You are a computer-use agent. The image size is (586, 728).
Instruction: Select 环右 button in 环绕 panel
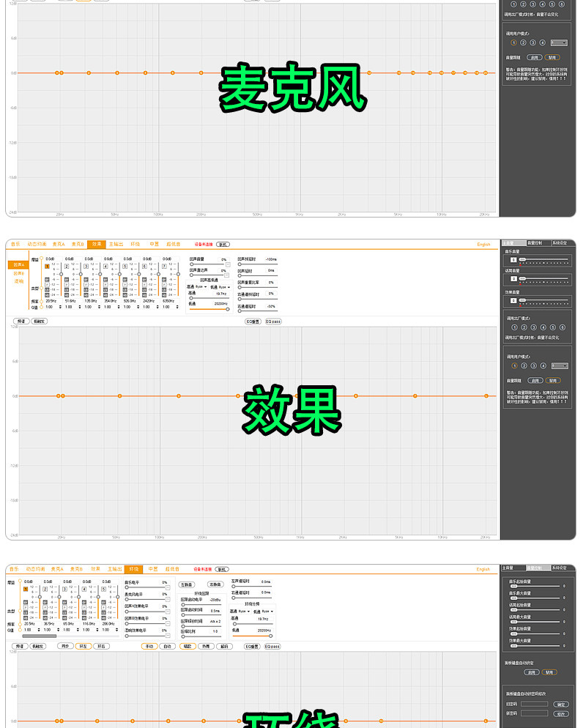pyautogui.click(x=101, y=646)
